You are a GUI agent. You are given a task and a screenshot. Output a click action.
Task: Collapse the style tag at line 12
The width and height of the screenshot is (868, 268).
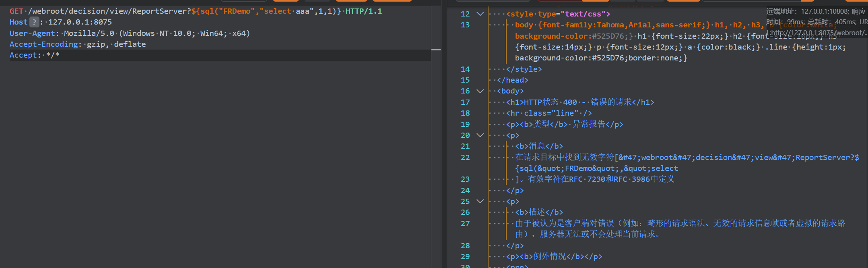pyautogui.click(x=480, y=14)
